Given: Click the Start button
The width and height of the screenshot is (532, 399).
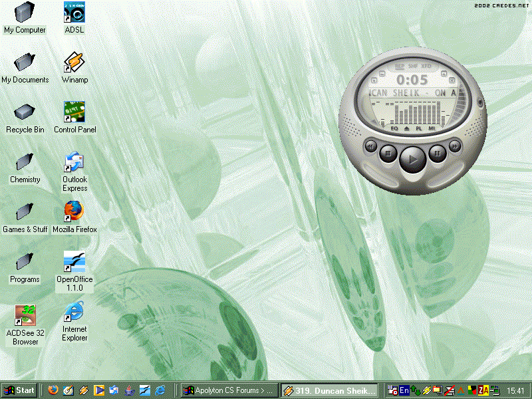Looking at the screenshot, I should 19,390.
